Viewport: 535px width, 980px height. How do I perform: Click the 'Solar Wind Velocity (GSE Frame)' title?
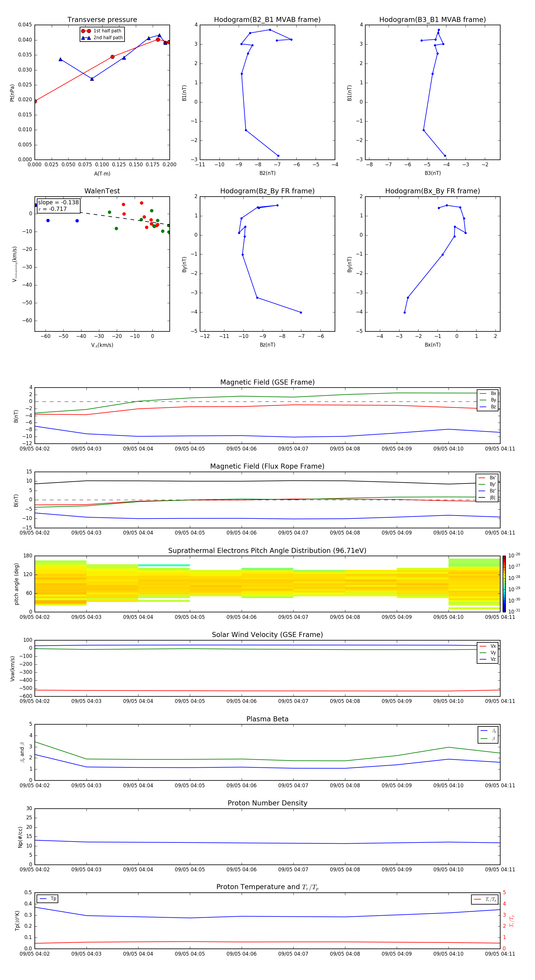tap(267, 635)
